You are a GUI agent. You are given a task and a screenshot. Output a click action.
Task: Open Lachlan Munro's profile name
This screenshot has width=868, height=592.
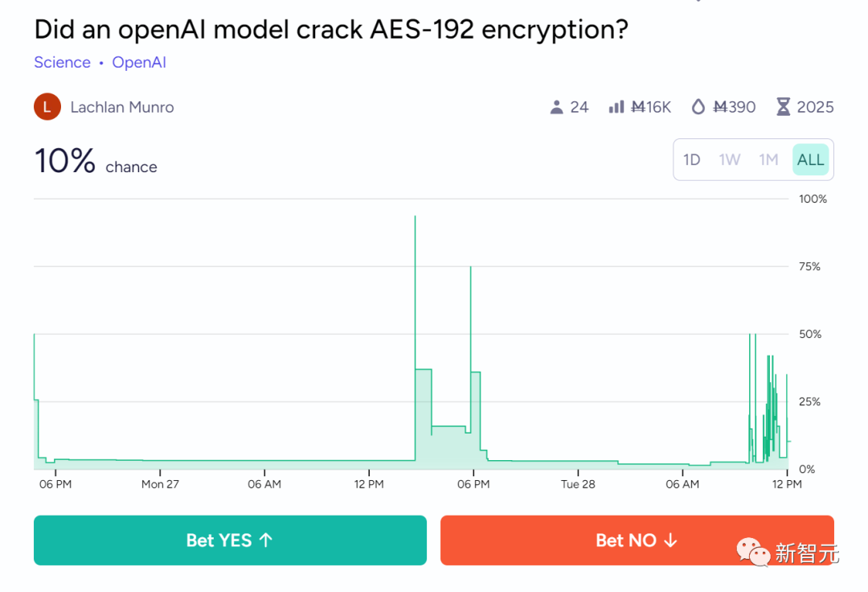tap(122, 107)
